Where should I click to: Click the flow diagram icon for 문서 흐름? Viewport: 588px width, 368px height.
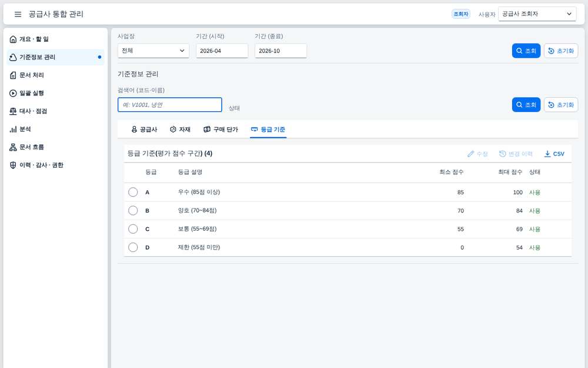click(x=13, y=147)
